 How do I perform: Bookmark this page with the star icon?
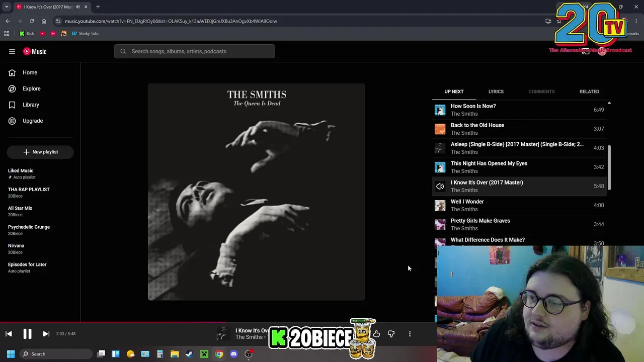tap(559, 21)
